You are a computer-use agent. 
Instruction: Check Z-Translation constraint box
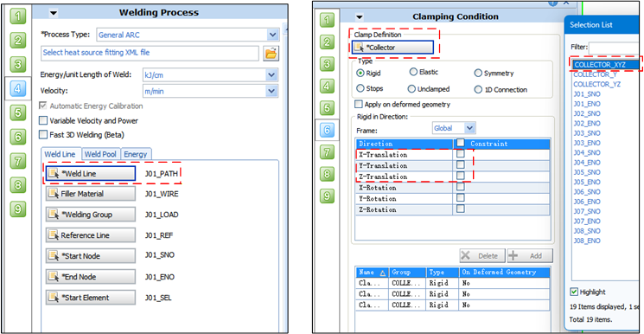click(461, 176)
